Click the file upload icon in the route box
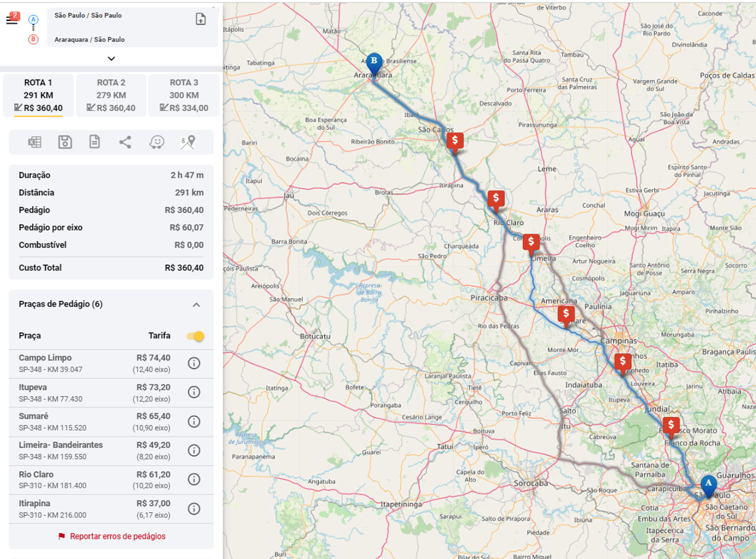This screenshot has height=559, width=756. click(200, 19)
